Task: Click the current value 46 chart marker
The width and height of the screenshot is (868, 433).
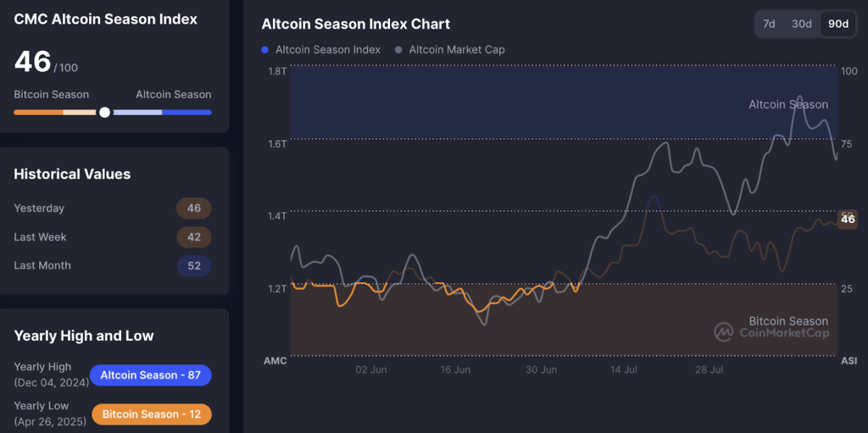Action: [847, 219]
